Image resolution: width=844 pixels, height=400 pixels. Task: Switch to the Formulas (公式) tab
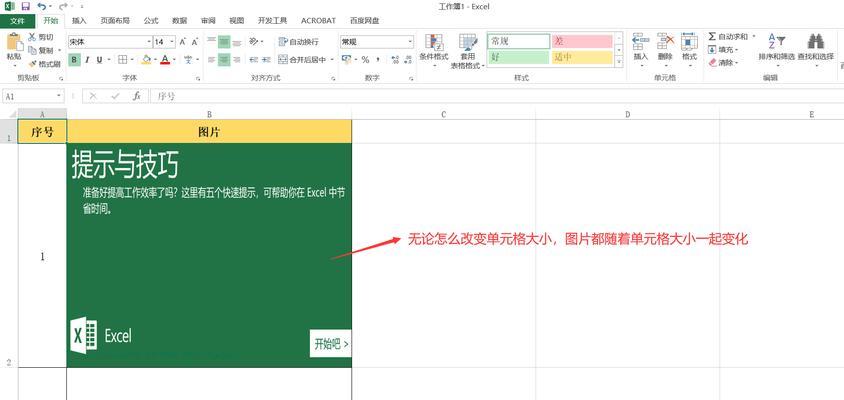(151, 20)
